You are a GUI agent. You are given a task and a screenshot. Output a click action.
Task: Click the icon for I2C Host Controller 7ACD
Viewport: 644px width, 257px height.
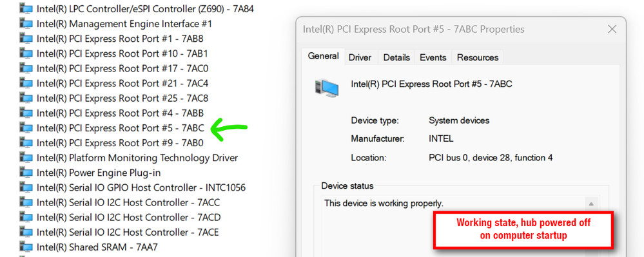click(x=26, y=217)
